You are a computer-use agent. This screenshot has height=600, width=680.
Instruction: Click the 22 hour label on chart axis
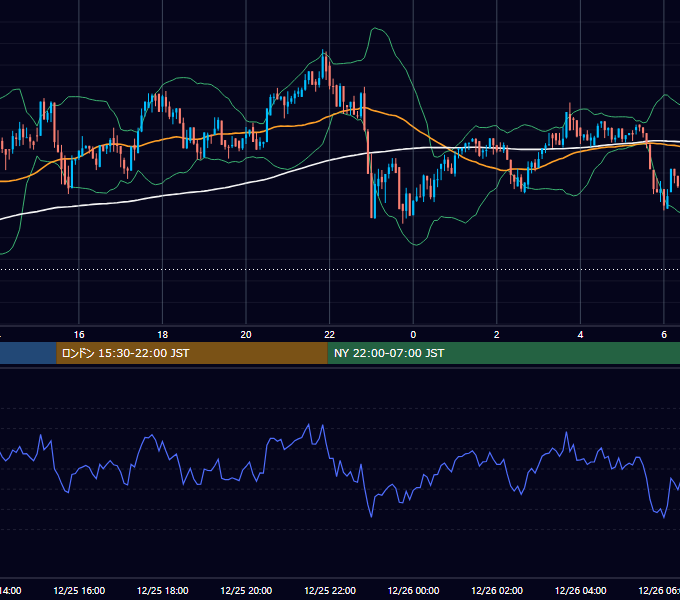click(330, 334)
